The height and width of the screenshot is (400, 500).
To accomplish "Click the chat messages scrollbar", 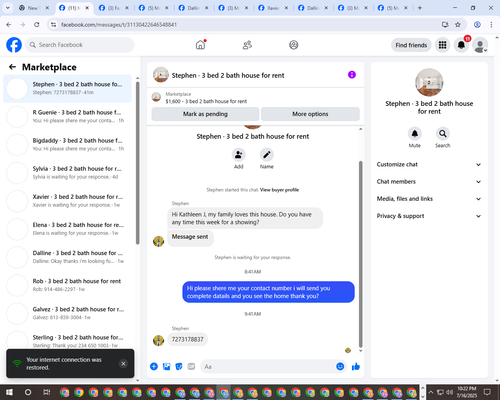I will [x=360, y=254].
